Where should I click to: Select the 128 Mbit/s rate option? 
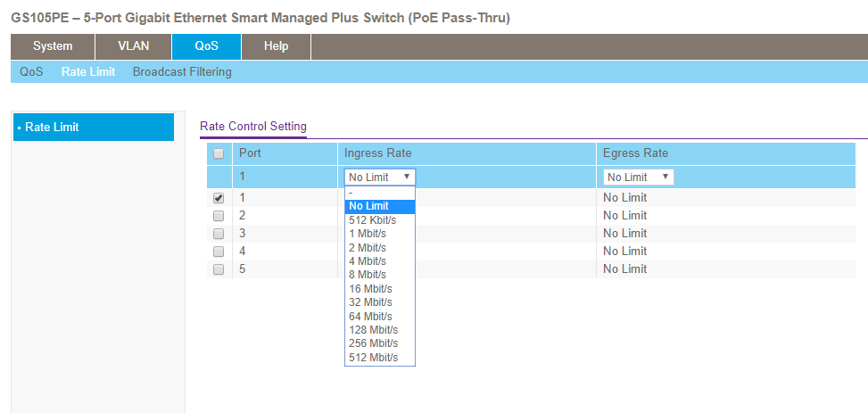pyautogui.click(x=373, y=330)
